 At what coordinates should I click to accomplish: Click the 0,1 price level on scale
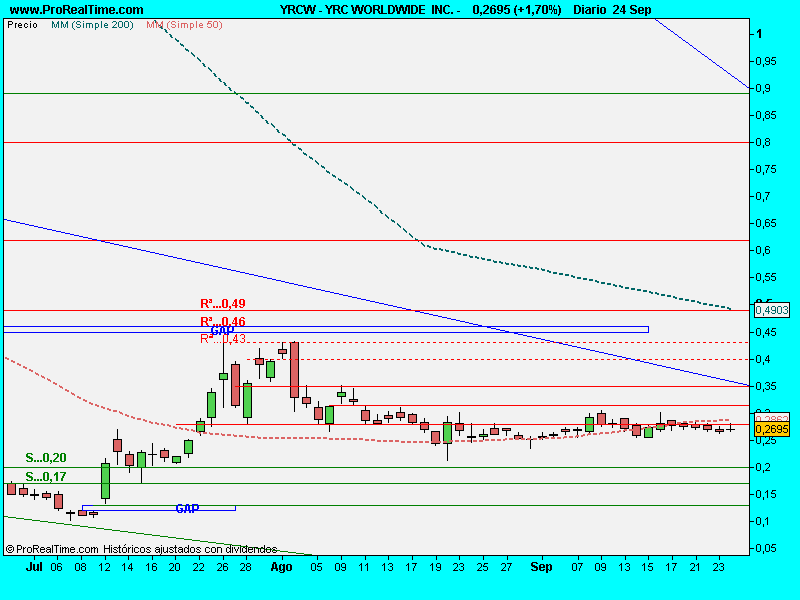click(x=763, y=521)
